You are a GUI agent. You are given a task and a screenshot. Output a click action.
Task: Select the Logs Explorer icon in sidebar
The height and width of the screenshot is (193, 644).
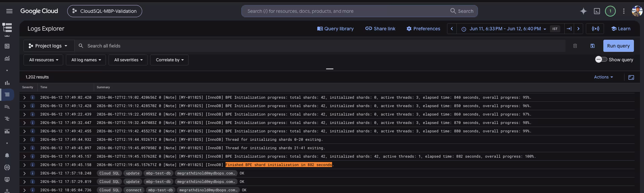click(7, 95)
